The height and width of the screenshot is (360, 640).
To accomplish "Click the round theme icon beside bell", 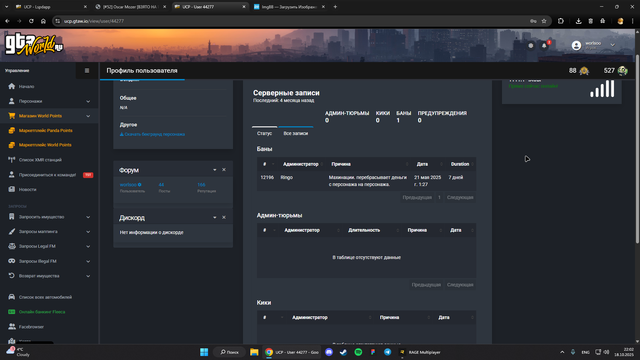I will (531, 46).
